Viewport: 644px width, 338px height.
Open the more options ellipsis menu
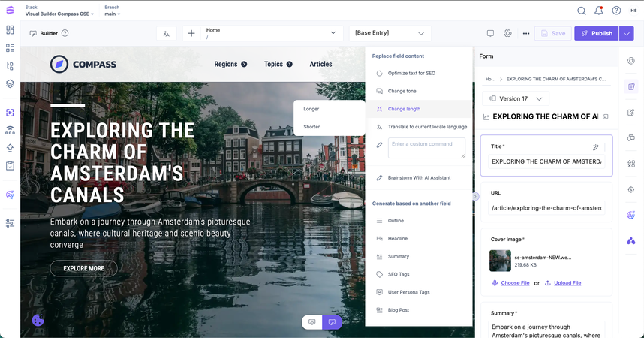click(526, 33)
